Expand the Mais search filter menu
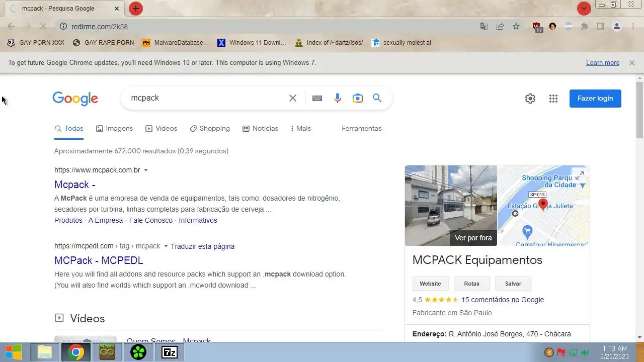 (x=301, y=129)
